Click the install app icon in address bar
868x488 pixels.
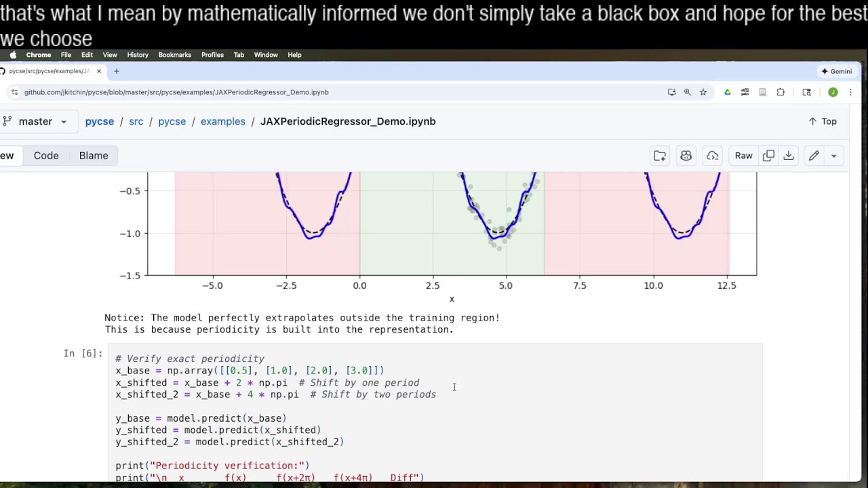point(671,92)
